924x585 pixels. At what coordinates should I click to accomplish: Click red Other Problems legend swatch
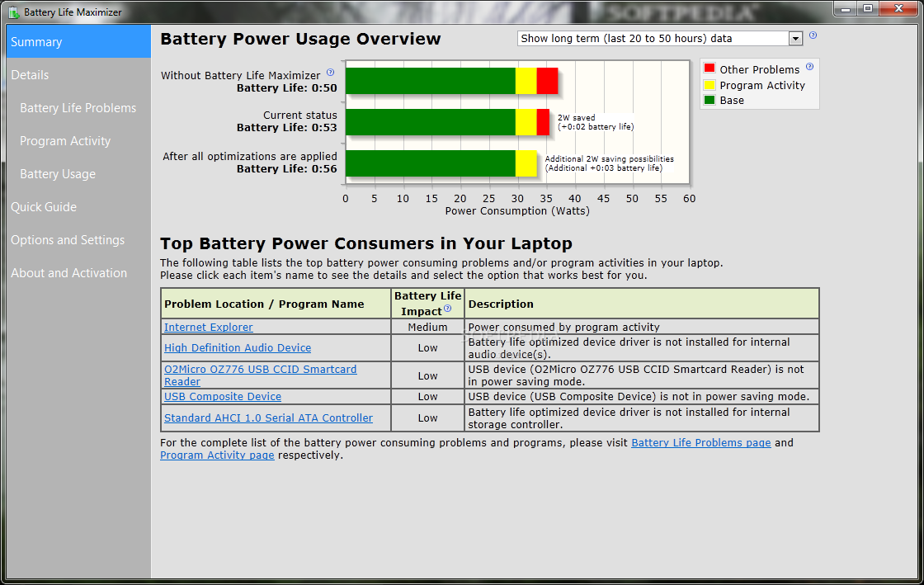coord(709,68)
